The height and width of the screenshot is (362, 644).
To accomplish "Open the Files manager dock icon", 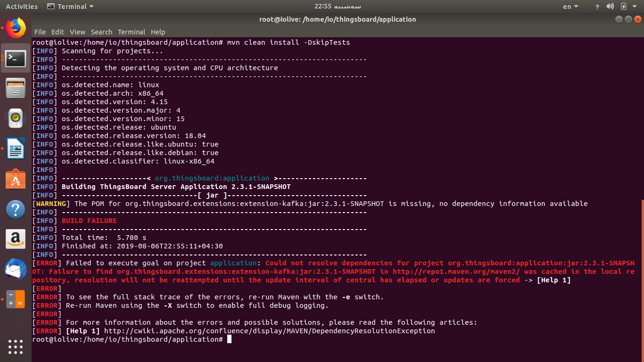I will point(16,88).
